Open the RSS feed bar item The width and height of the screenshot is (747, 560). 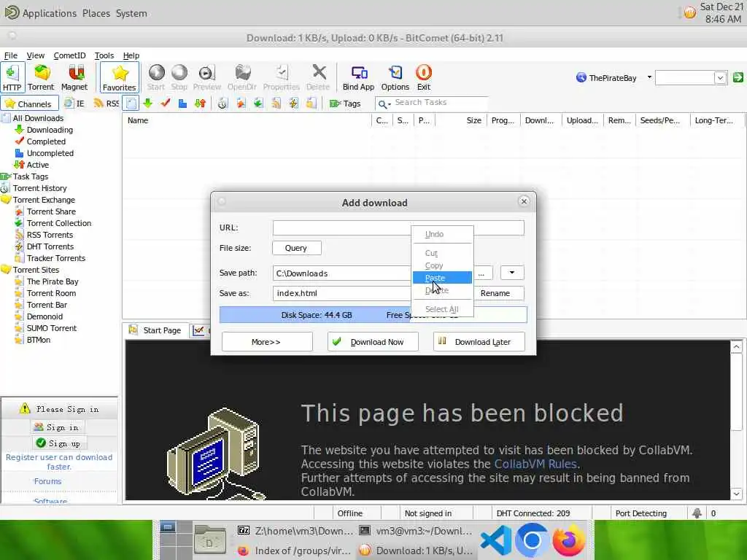[x=107, y=104]
